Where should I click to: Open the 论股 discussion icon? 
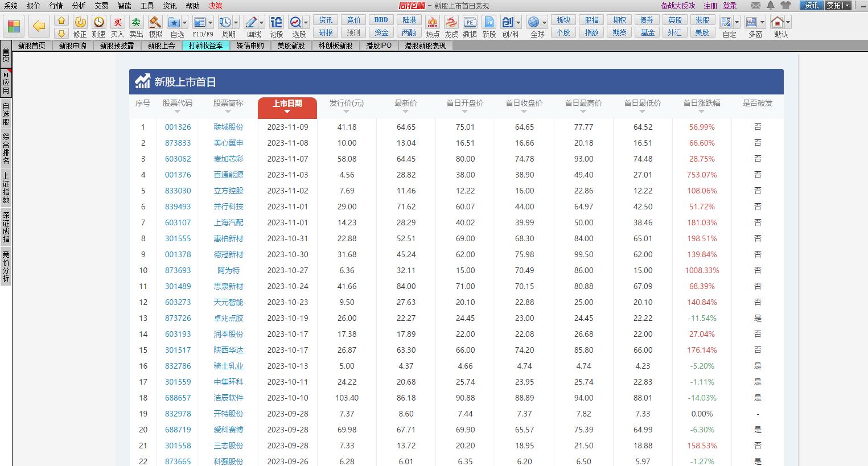276,23
